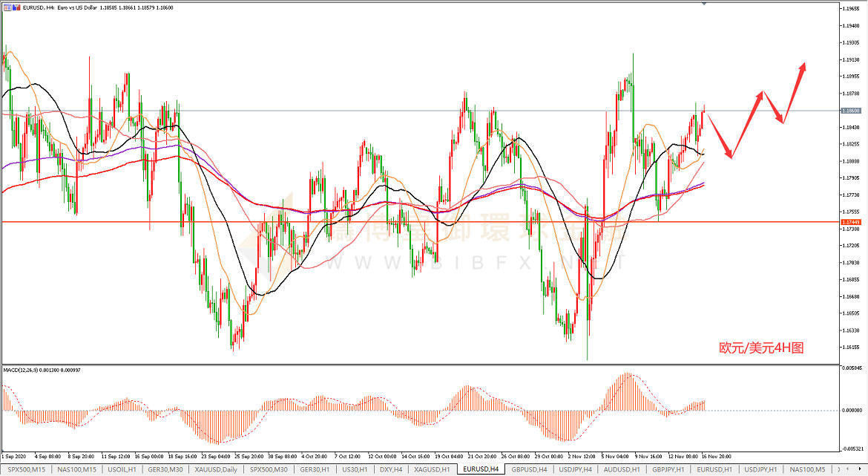Viewport: 868px width, 476px height.
Task: Switch to the GBPJPY,H1 tab
Action: tap(668, 470)
